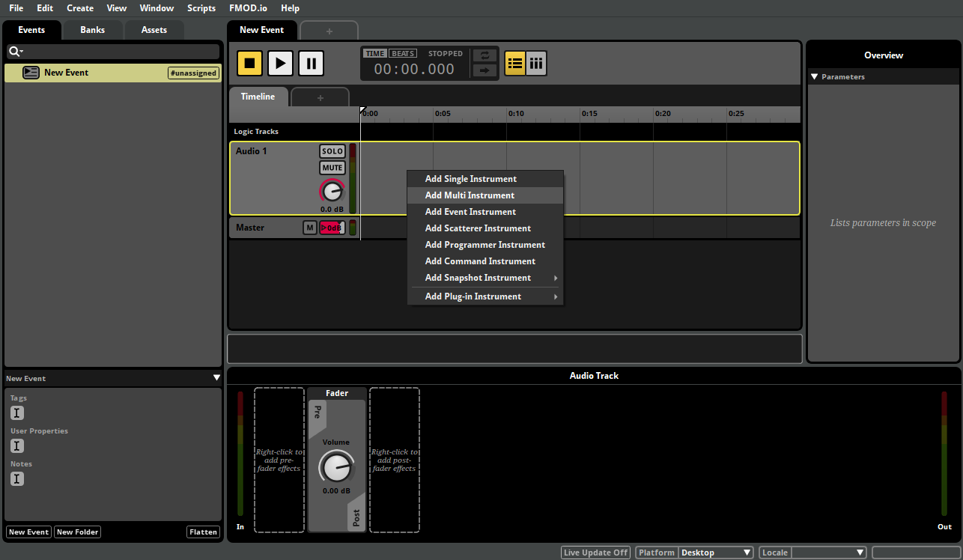The image size is (963, 560).
Task: Choose Add Scatterer Instrument from the menu
Action: pos(477,228)
